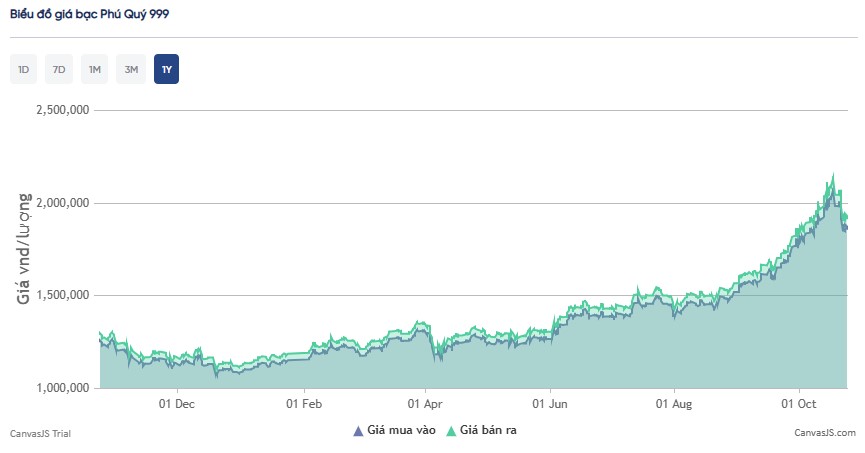Viewport: 865px width, 453px height.
Task: Click the 2,000,000 y-axis label
Action: [62, 203]
